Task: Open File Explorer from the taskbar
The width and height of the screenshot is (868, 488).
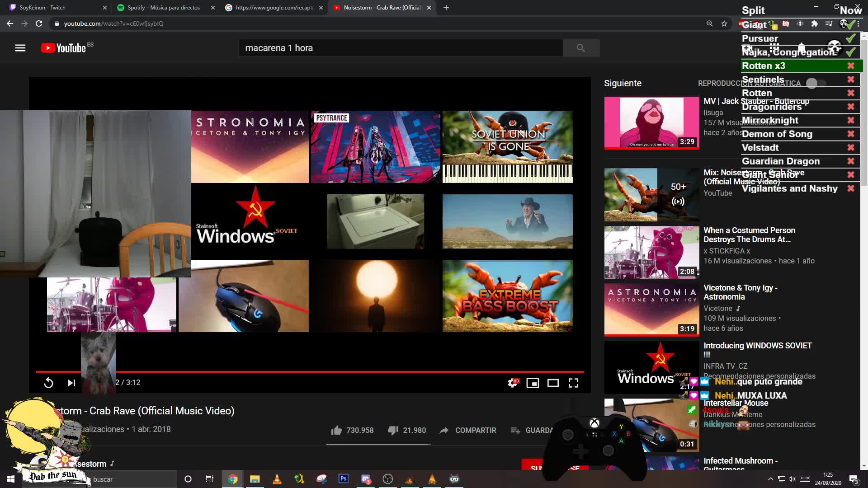Action: click(x=255, y=479)
